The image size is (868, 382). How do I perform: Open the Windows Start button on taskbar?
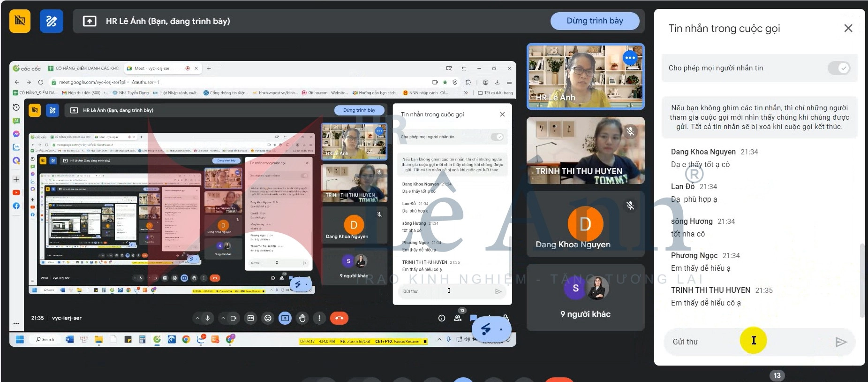click(x=20, y=339)
